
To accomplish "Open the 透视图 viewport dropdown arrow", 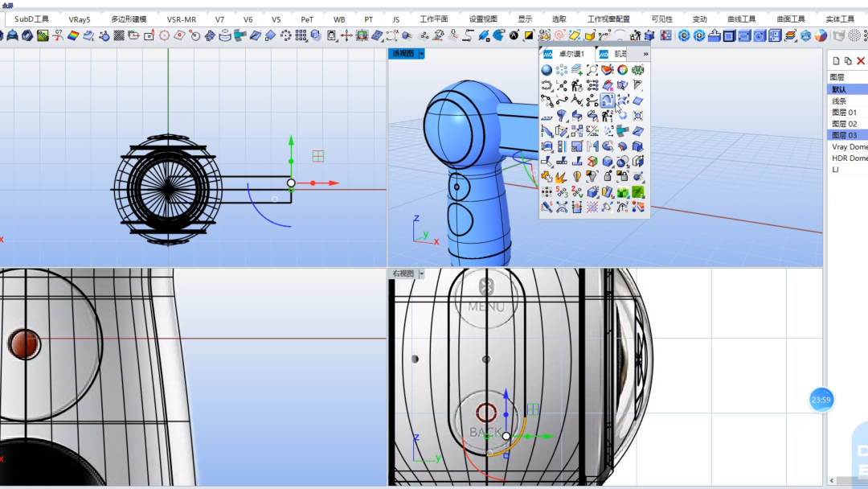I will point(421,54).
